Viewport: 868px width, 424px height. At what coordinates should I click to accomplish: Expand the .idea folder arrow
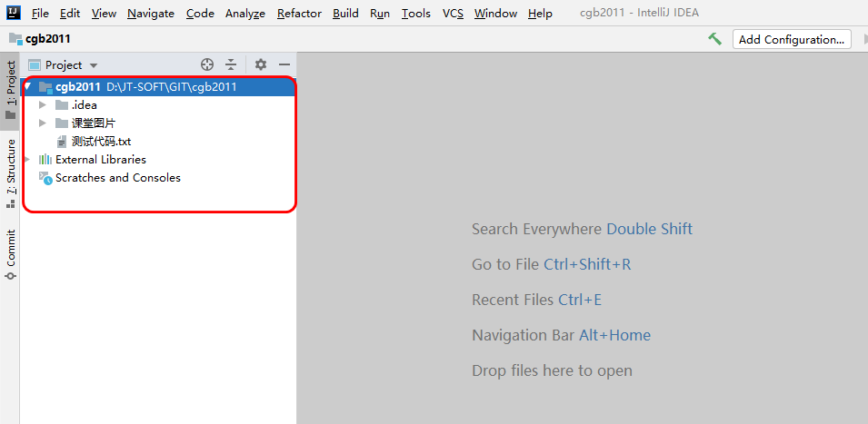(43, 105)
